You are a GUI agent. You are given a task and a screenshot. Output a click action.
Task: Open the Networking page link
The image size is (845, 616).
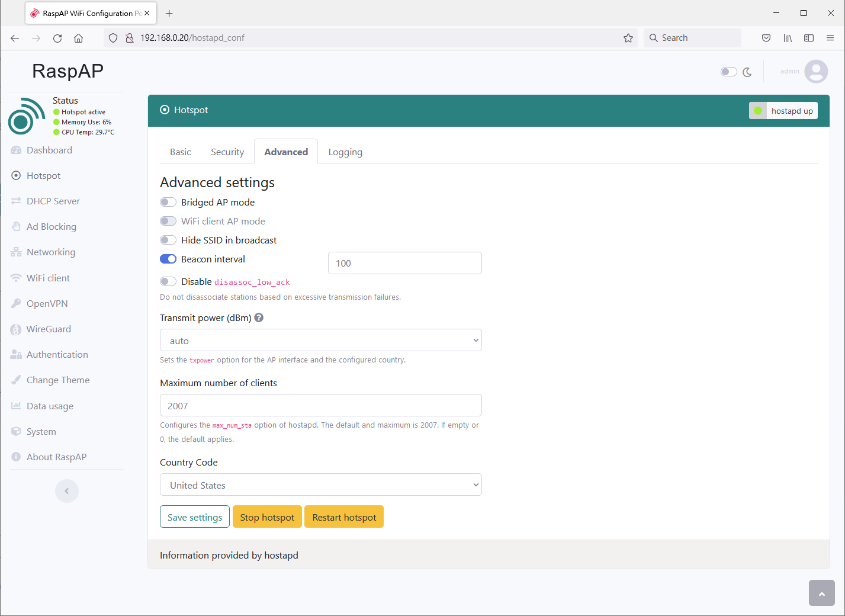pyautogui.click(x=51, y=252)
